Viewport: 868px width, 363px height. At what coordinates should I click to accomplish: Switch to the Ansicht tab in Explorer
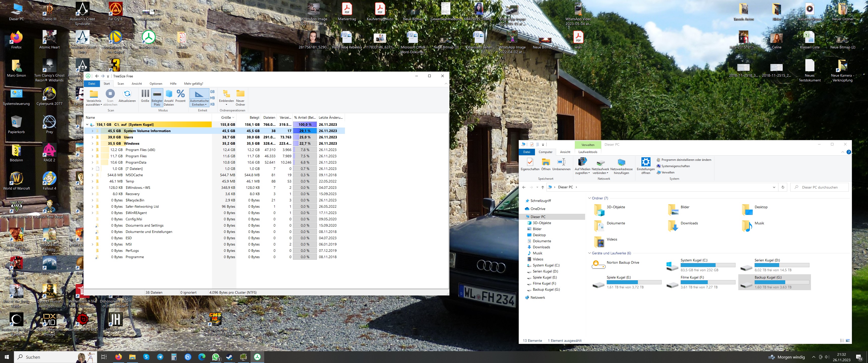(x=565, y=152)
